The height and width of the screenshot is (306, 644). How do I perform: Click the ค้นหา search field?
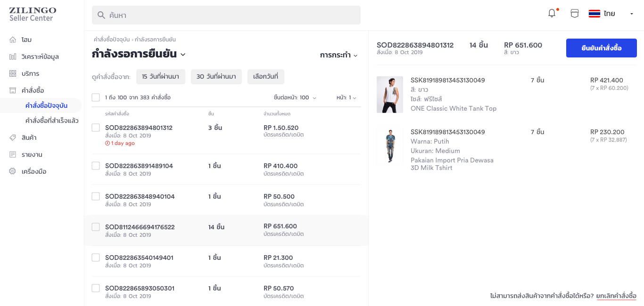[x=226, y=15]
